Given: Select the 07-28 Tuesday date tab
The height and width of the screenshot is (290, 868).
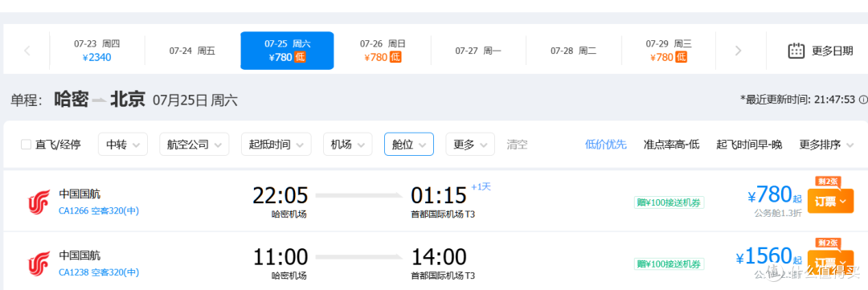Looking at the screenshot, I should click(574, 51).
